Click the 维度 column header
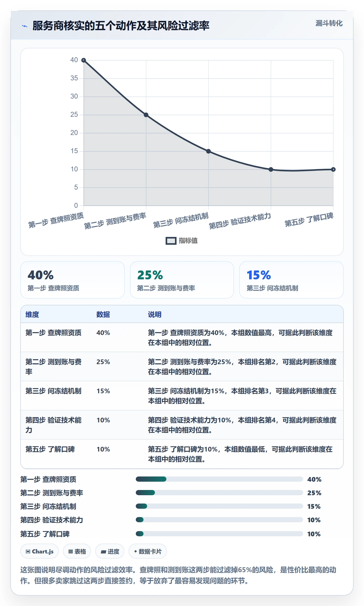Image resolution: width=364 pixels, height=606 pixels. (x=32, y=314)
